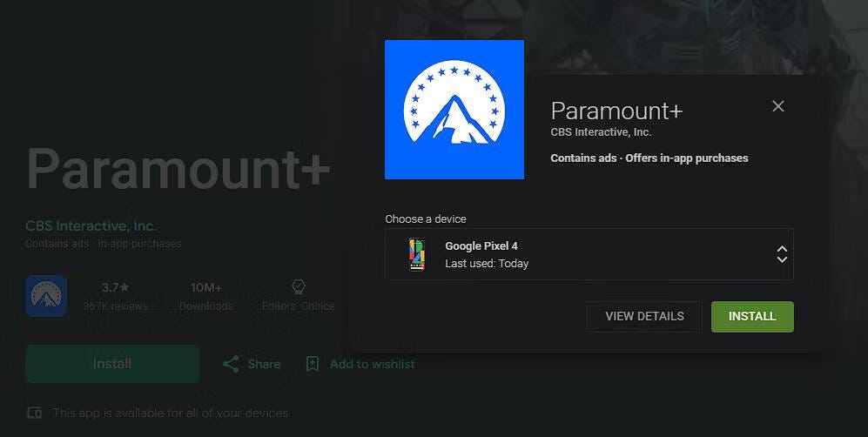Open VIEW DETAILS for Paramount+
The width and height of the screenshot is (868, 437).
[x=644, y=316]
